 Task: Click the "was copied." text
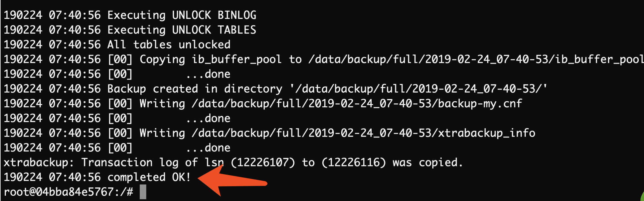tap(427, 163)
